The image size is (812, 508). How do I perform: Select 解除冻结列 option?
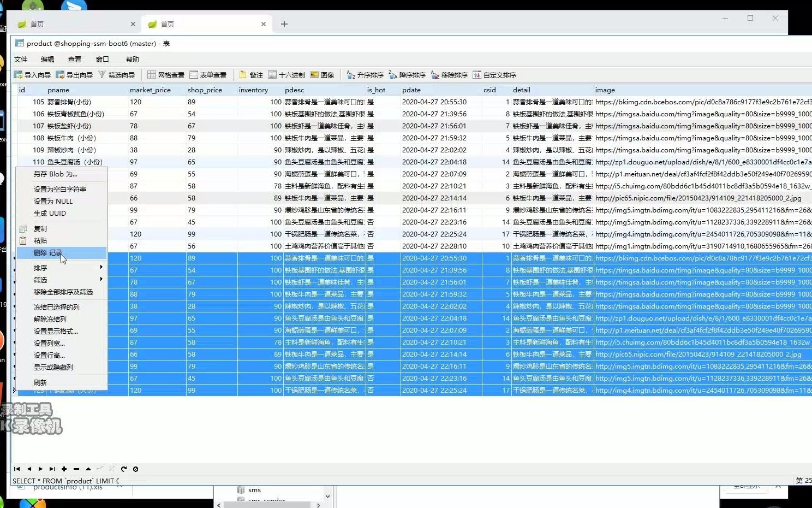pos(62,319)
